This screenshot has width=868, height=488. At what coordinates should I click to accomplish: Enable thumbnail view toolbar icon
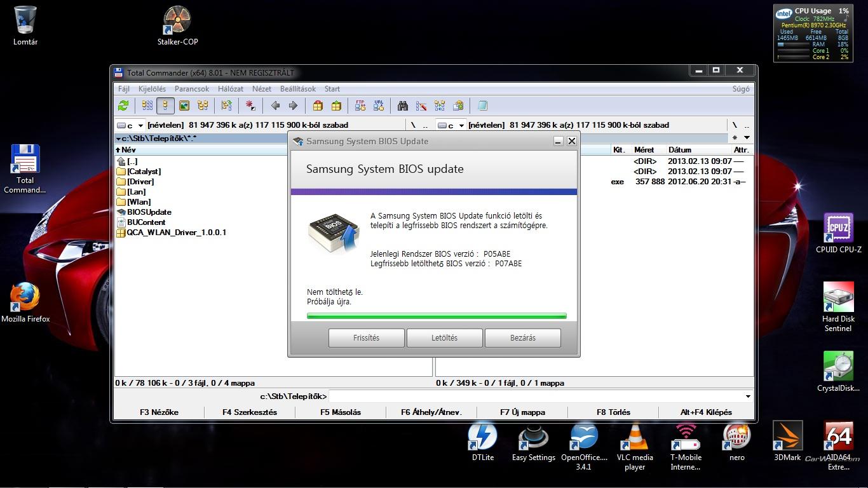pos(184,105)
